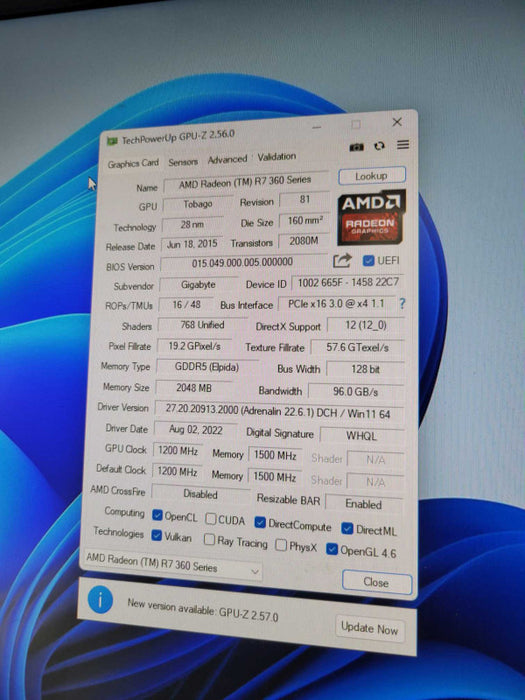Toggle the OpenGL 4.6 checkbox
Image resolution: width=525 pixels, height=700 pixels.
pos(332,549)
